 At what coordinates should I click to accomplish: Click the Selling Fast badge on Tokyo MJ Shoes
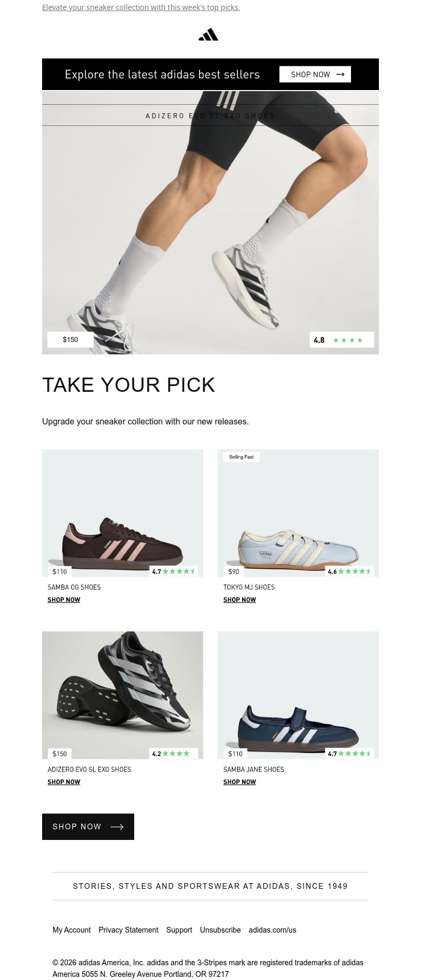point(241,457)
